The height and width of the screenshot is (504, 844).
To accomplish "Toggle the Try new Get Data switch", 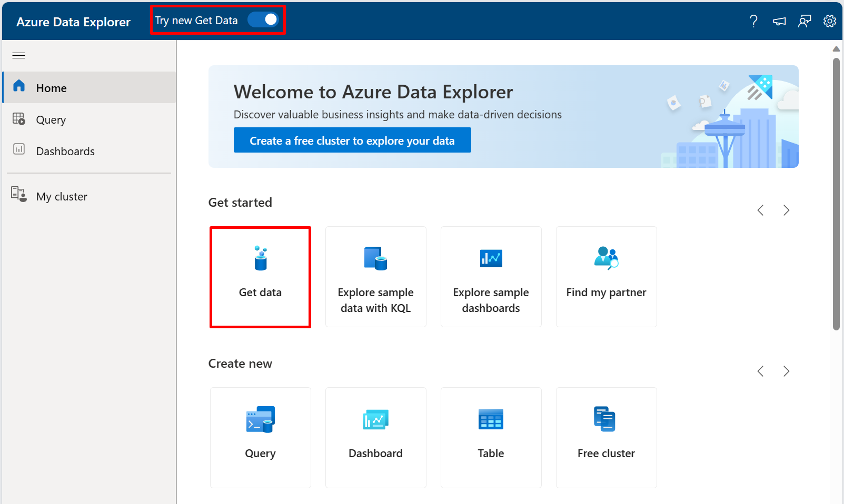I will (263, 19).
